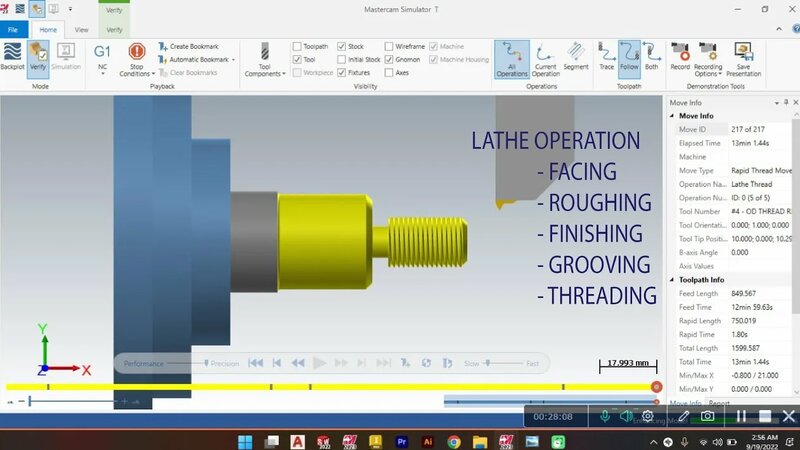Open the Verify ribbon tab
Image resolution: width=800 pixels, height=450 pixels.
[114, 30]
